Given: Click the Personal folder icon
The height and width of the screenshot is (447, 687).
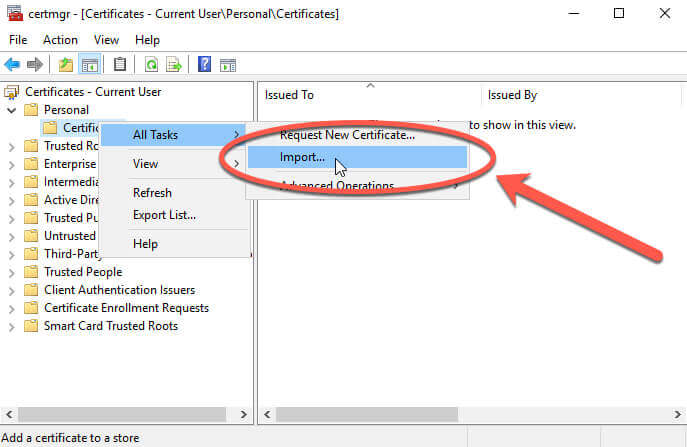Looking at the screenshot, I should tap(31, 110).
